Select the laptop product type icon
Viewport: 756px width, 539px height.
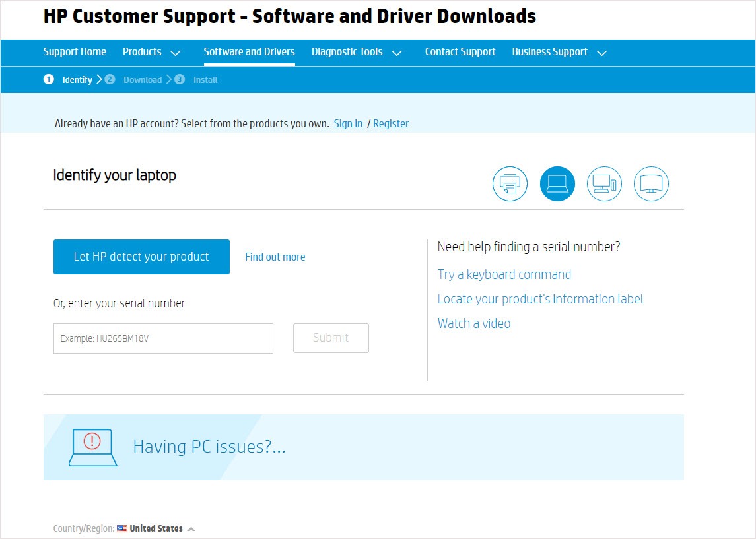(x=557, y=183)
